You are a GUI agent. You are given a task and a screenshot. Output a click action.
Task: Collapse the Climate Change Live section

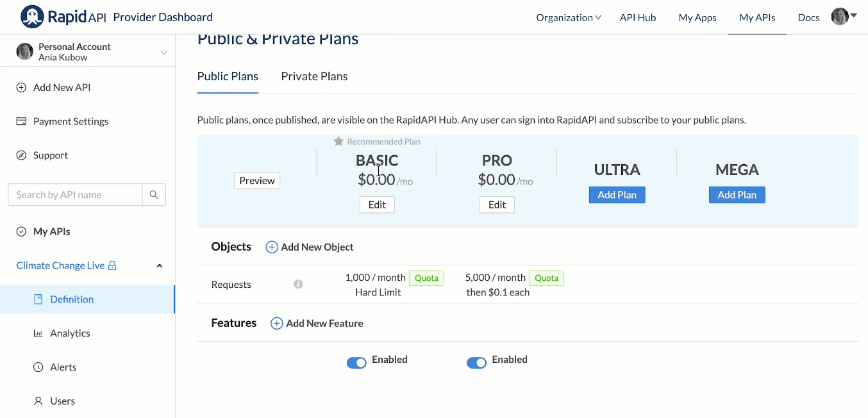tap(160, 265)
